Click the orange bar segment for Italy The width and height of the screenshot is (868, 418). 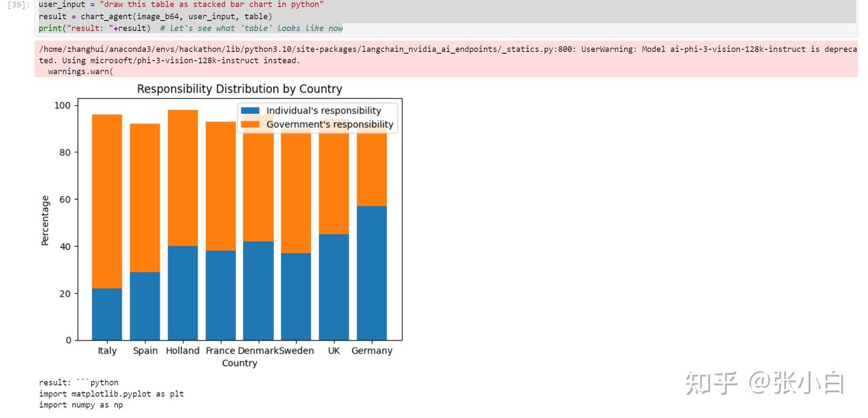click(x=107, y=201)
